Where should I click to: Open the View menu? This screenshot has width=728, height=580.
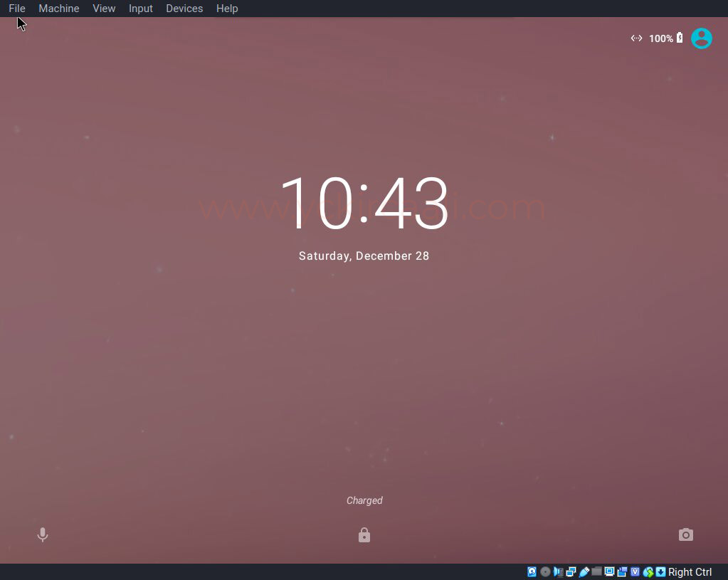tap(104, 9)
